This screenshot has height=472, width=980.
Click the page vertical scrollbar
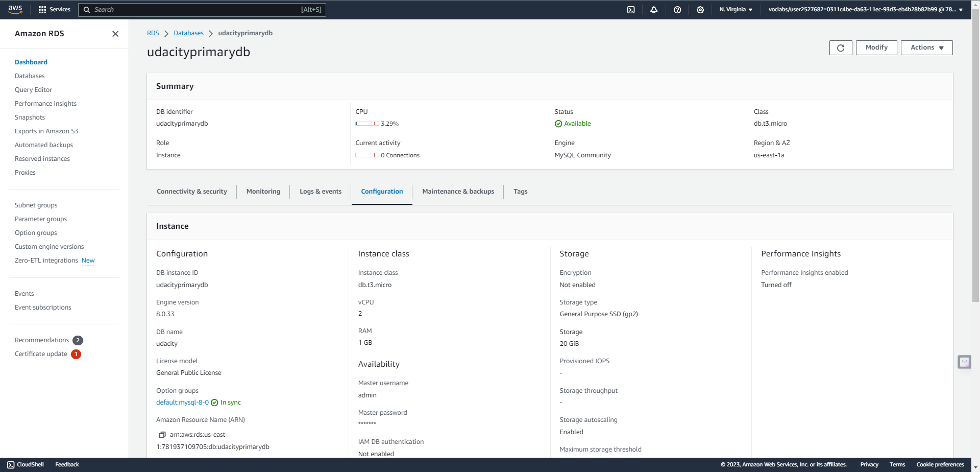[x=975, y=153]
